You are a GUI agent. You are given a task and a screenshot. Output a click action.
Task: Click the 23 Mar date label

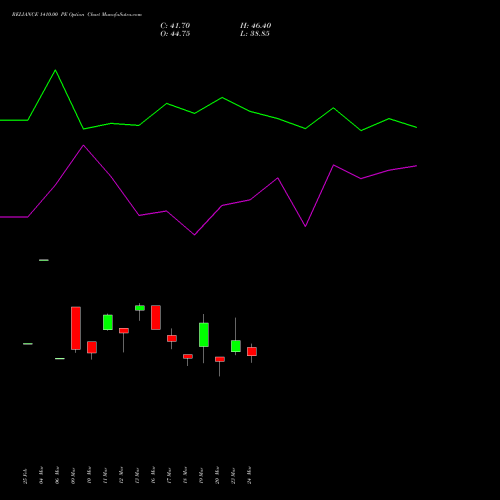point(234,476)
